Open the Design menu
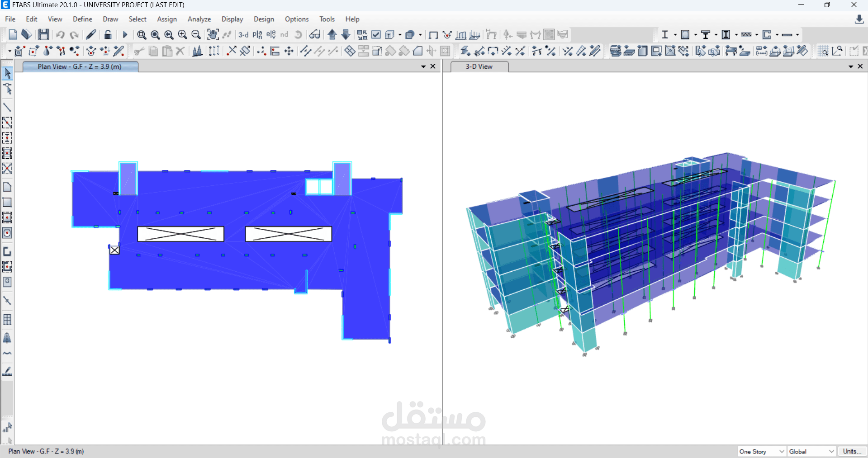The image size is (868, 458). [264, 19]
